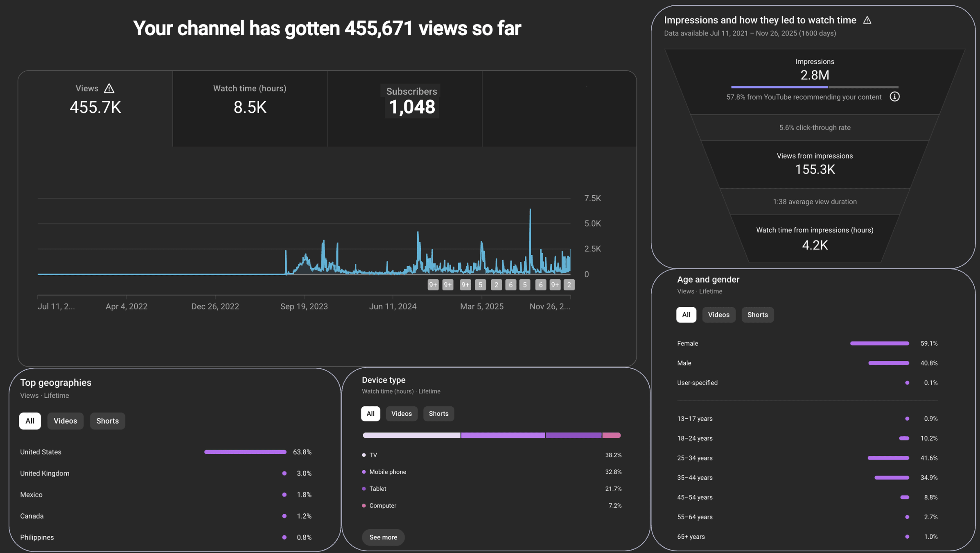
Task: Click the 5.6% click-through rate text
Action: click(x=815, y=127)
